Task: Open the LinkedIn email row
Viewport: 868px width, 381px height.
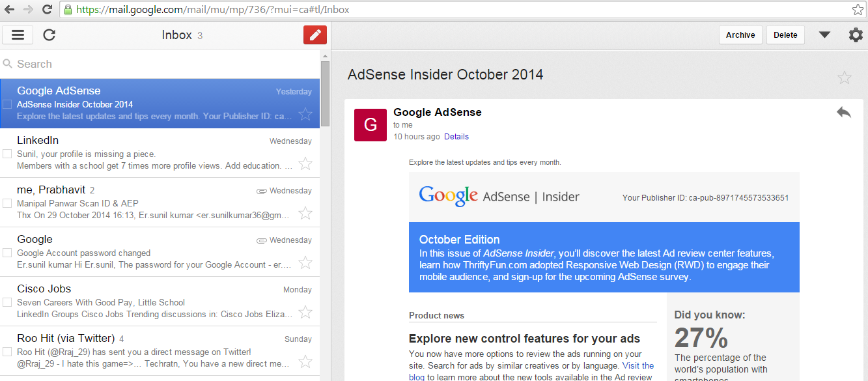Action: [x=160, y=153]
